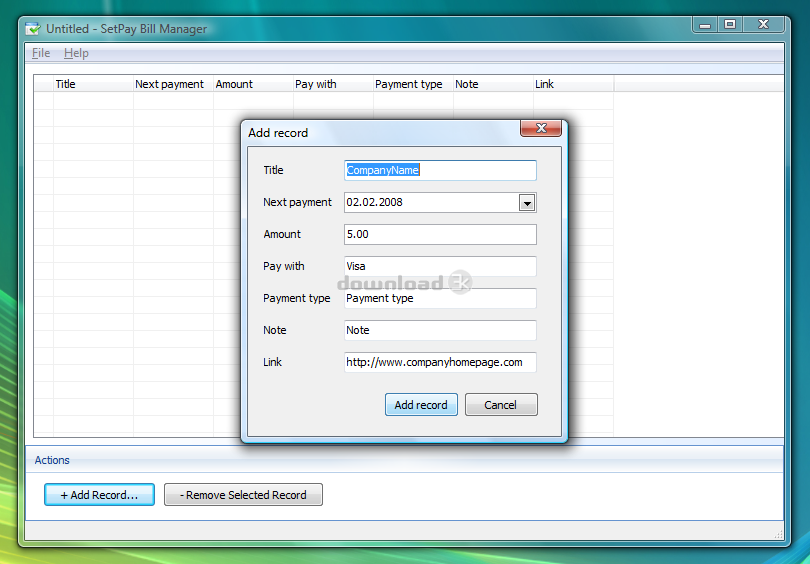The image size is (810, 564).
Task: Click the + Add Record... button
Action: 99,495
